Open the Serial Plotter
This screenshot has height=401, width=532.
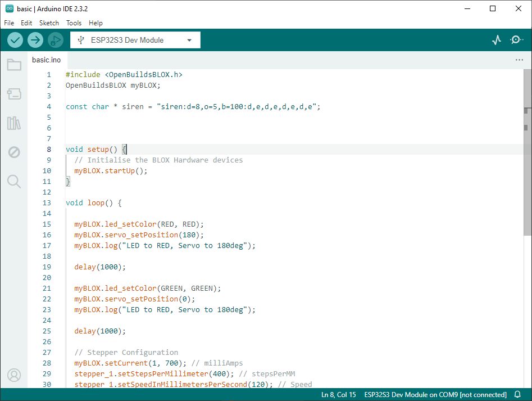pyautogui.click(x=497, y=40)
